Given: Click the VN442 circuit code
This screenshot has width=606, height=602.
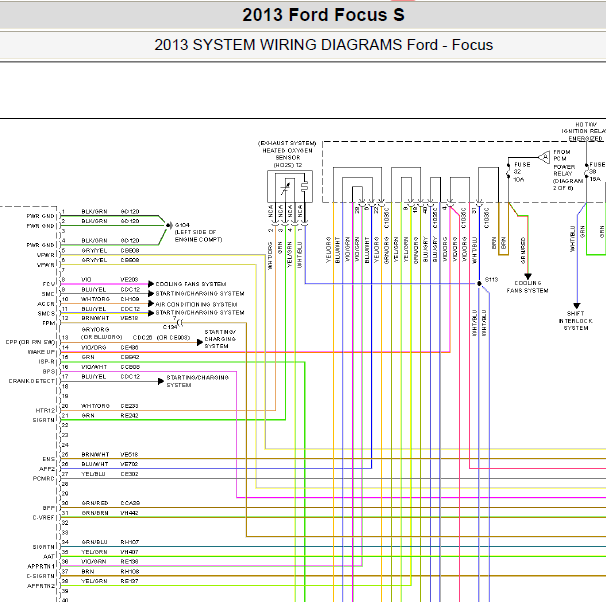Looking at the screenshot, I should click(x=129, y=513).
